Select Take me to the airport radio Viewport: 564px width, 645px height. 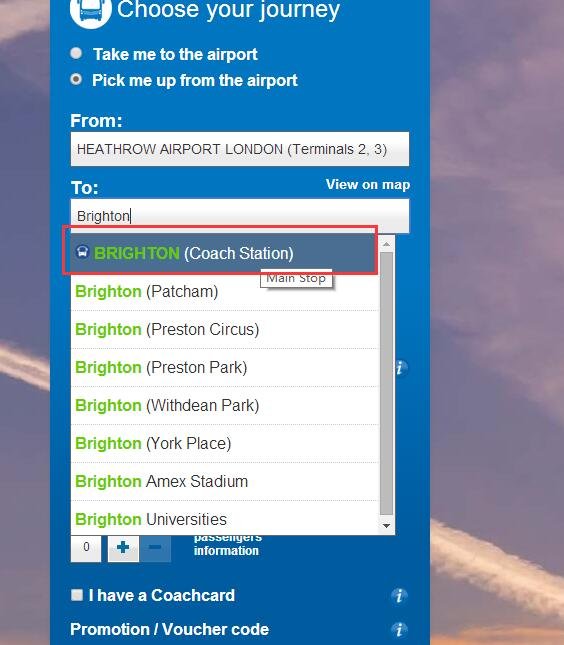coord(76,53)
